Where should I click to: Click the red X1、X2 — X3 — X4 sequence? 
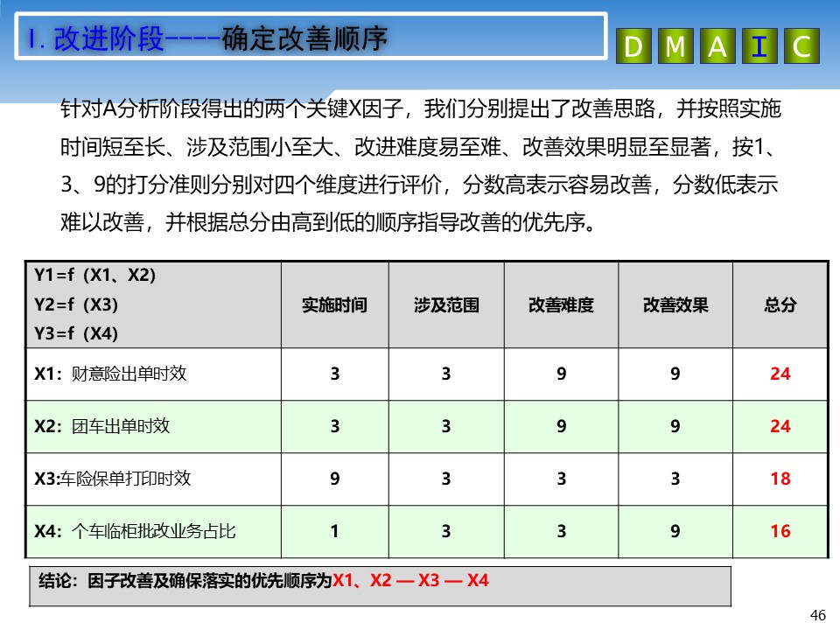[x=411, y=580]
